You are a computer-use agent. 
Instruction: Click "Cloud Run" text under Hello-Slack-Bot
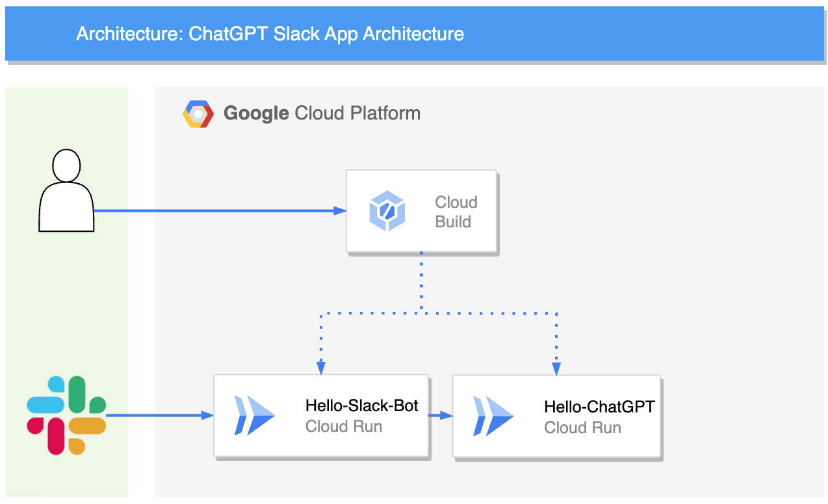pos(344,427)
